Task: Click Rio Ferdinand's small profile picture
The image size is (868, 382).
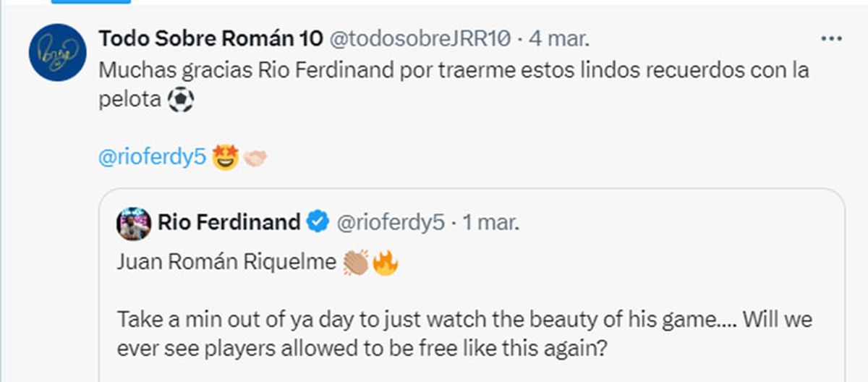Action: 133,223
